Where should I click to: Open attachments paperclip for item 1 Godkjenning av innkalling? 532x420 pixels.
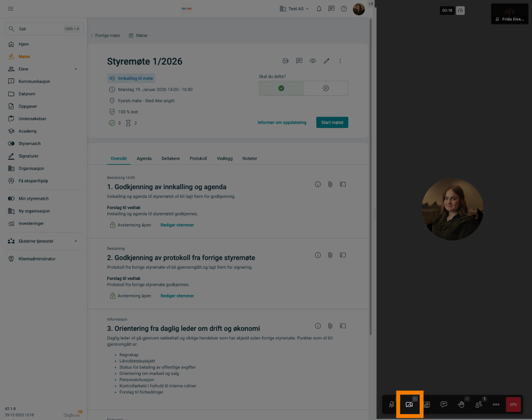tap(330, 184)
